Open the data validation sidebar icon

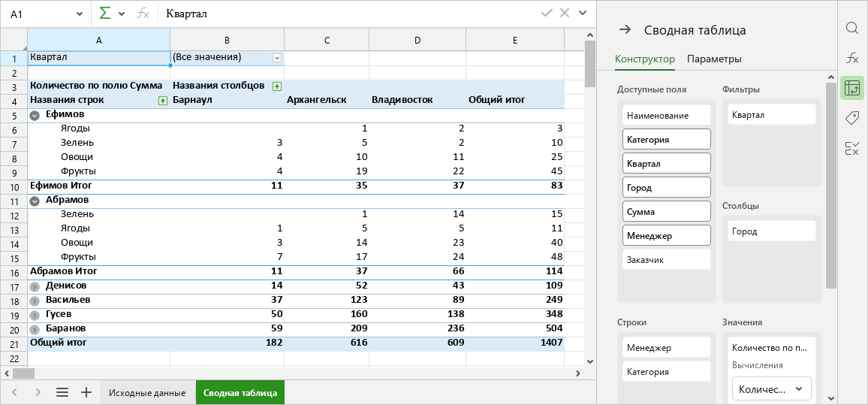[x=852, y=148]
